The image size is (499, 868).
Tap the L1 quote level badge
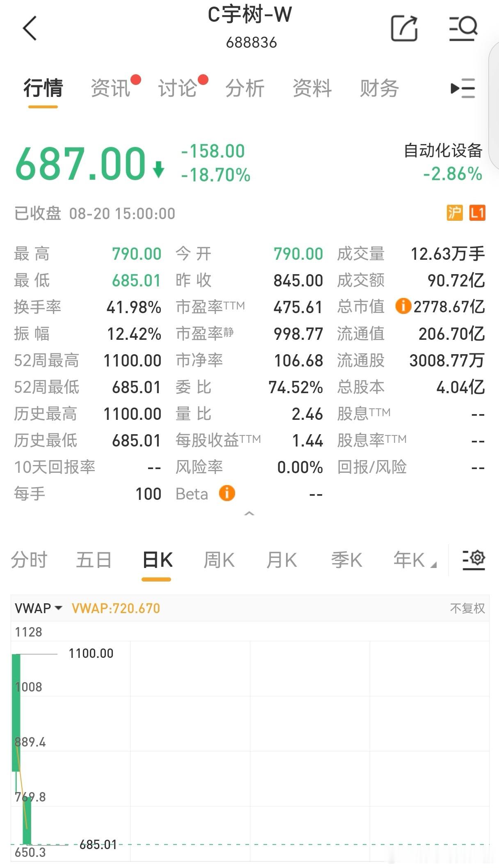(x=477, y=213)
